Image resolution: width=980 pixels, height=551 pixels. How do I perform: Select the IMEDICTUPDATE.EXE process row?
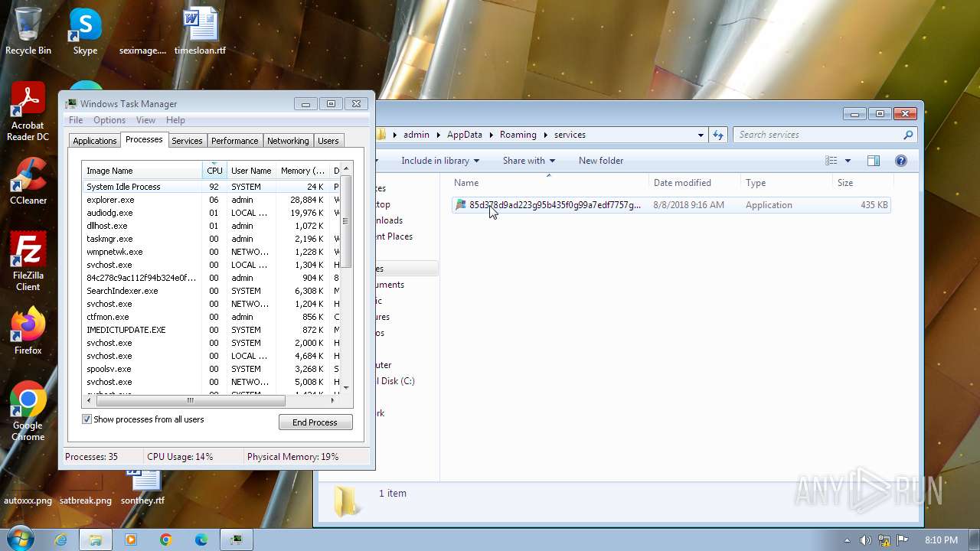pyautogui.click(x=211, y=330)
